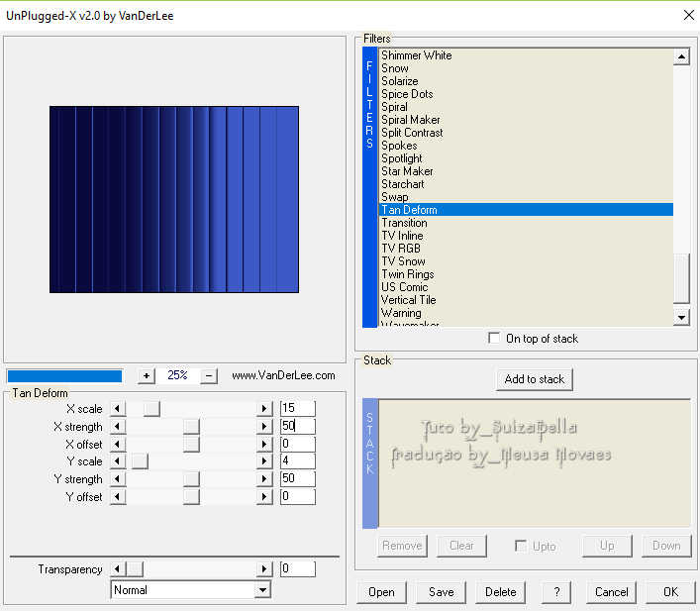700x611 pixels.
Task: Click the X scale slider thumb
Action: click(151, 409)
